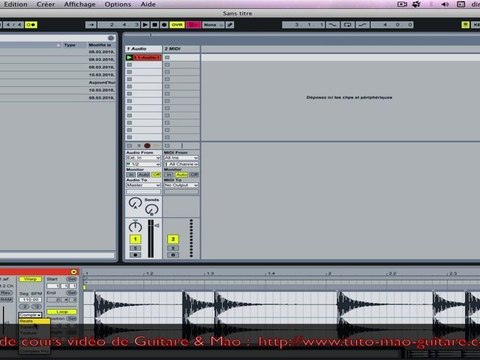Click the Set button beside End
Image resolution: width=480 pixels, height=360 pixels.
pyautogui.click(x=71, y=293)
